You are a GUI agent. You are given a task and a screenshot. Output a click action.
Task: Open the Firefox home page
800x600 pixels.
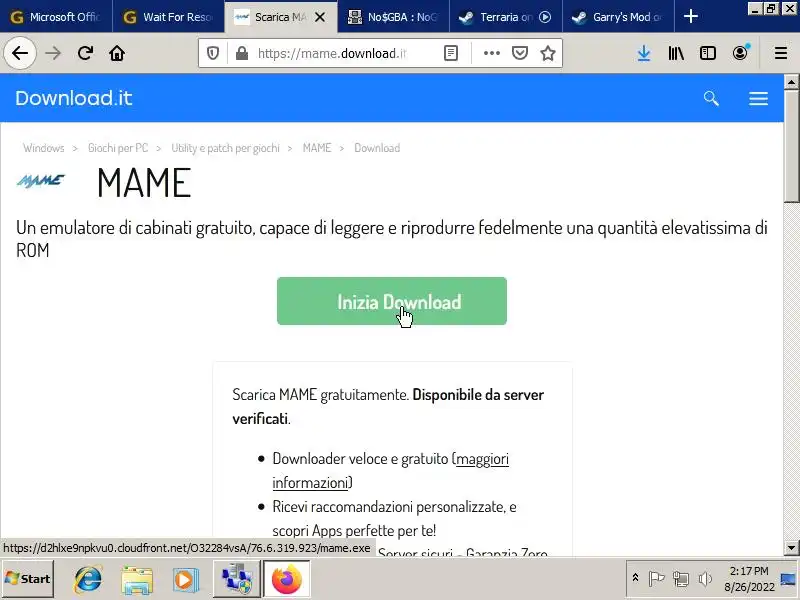[x=117, y=53]
